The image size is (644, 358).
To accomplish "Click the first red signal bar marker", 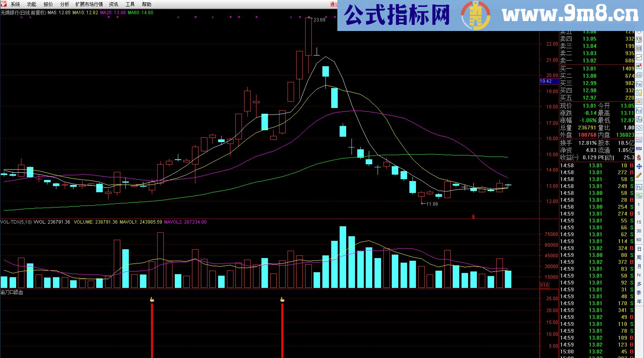I will tap(152, 329).
